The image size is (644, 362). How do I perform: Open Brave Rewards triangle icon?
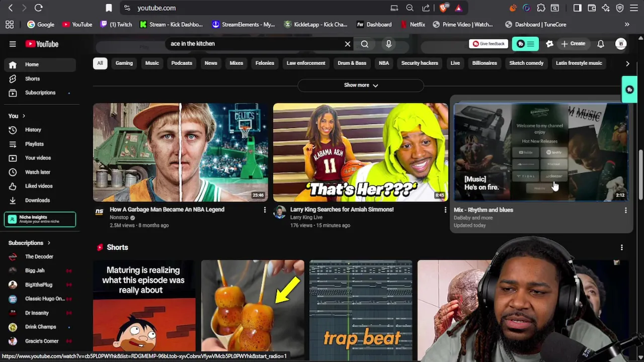458,8
